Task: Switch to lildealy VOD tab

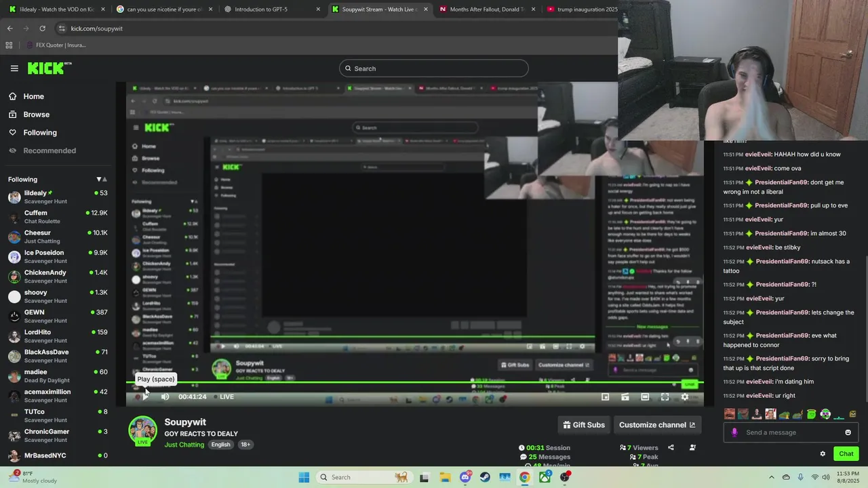Action: coord(57,9)
